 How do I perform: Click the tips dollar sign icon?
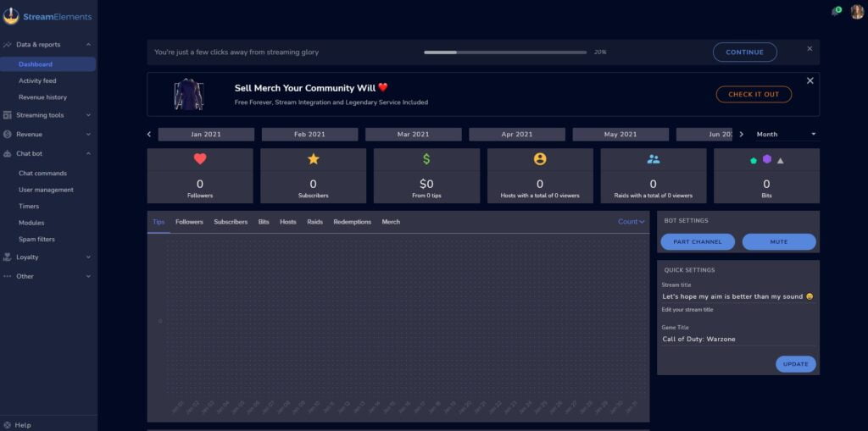(426, 159)
